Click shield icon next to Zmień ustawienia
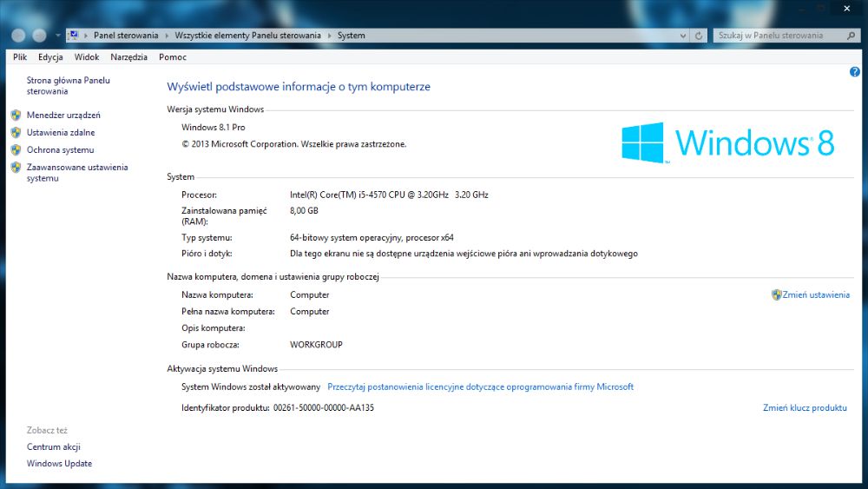The height and width of the screenshot is (489, 868). (776, 294)
